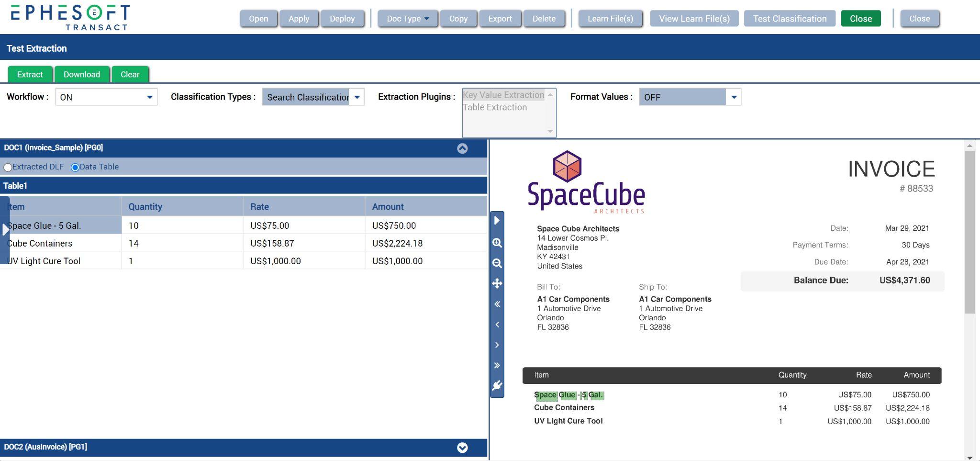Select the Cube Containers cell
Screen dimensions: 980x461
click(61, 243)
